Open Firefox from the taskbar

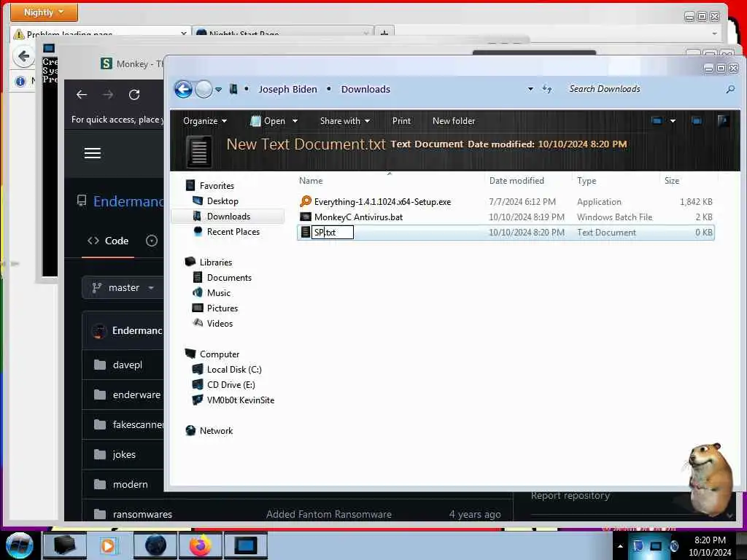200,545
